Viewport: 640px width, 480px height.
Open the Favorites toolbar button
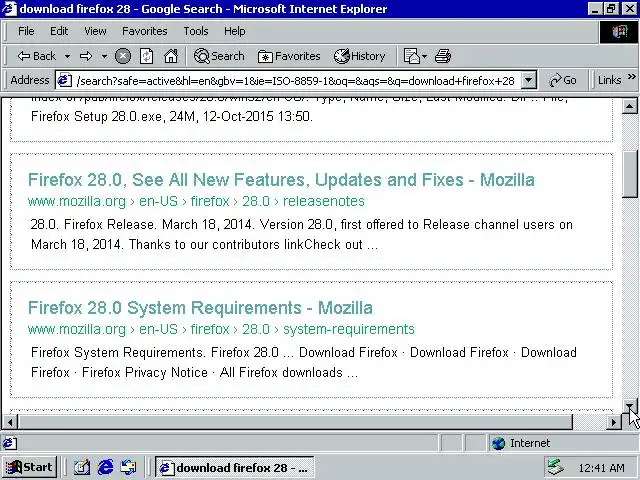289,56
